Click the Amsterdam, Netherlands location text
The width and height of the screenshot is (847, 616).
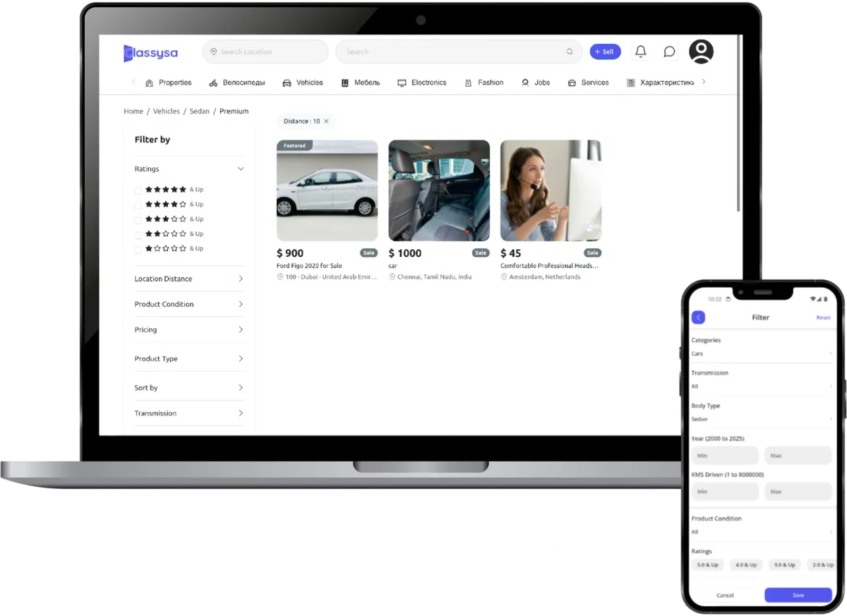tap(545, 277)
